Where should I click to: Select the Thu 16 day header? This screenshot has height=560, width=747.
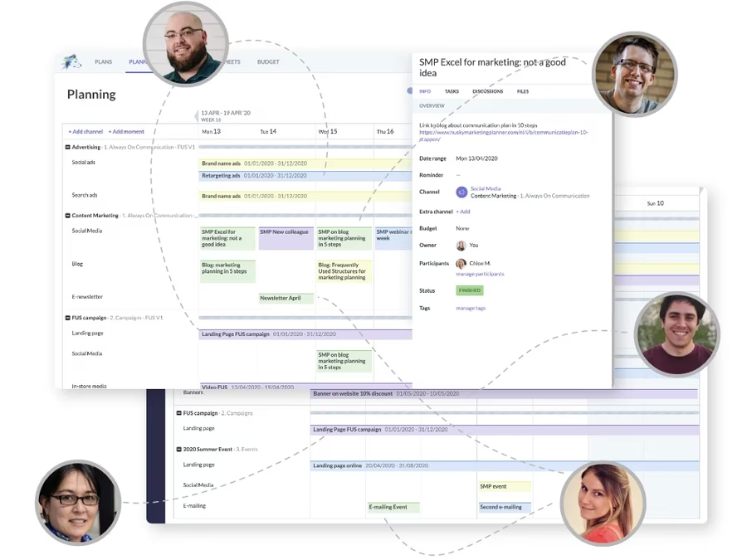coord(385,131)
